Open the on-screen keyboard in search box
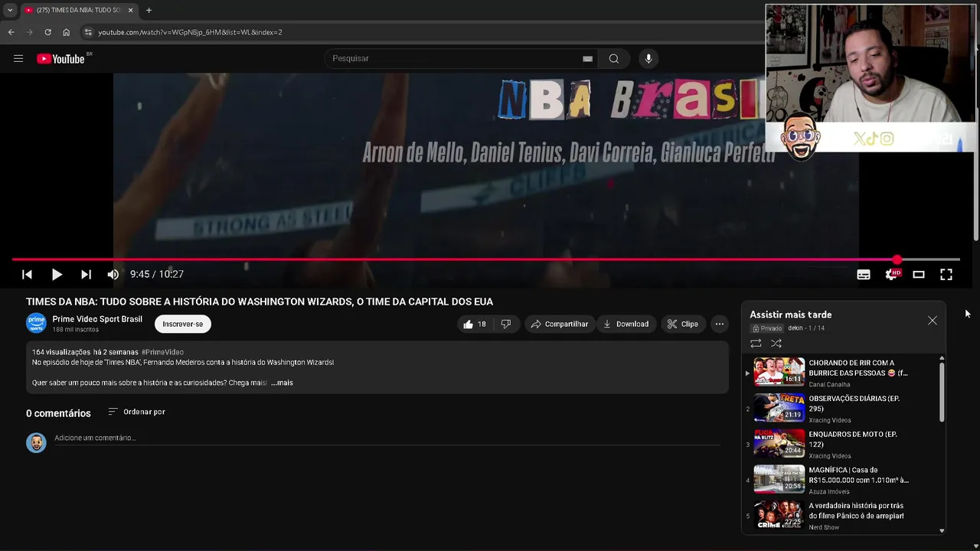This screenshot has height=551, width=980. (587, 59)
